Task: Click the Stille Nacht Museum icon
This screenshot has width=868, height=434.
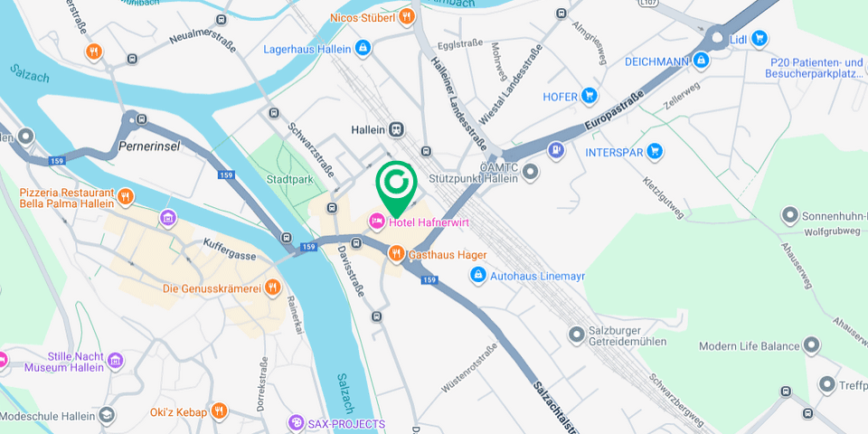Action: (x=115, y=361)
